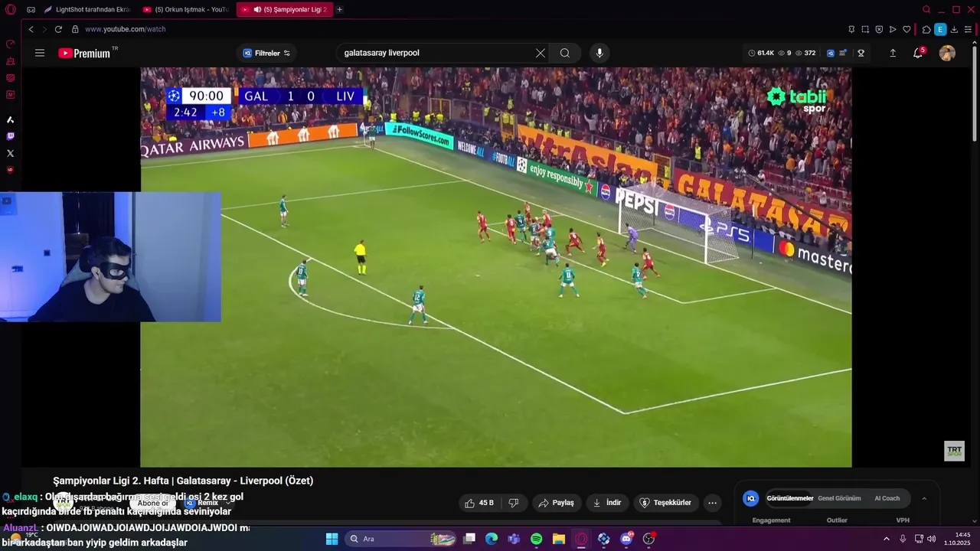Select the Görüntülenmeler vidIQ tab
The height and width of the screenshot is (551, 980).
point(789,498)
